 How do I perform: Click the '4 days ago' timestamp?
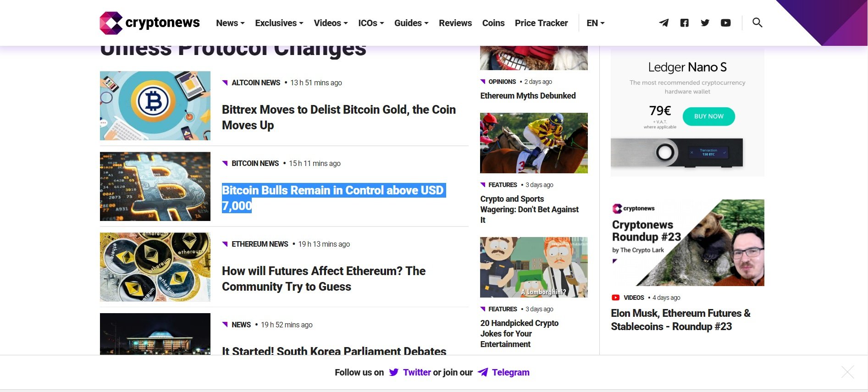coord(666,298)
